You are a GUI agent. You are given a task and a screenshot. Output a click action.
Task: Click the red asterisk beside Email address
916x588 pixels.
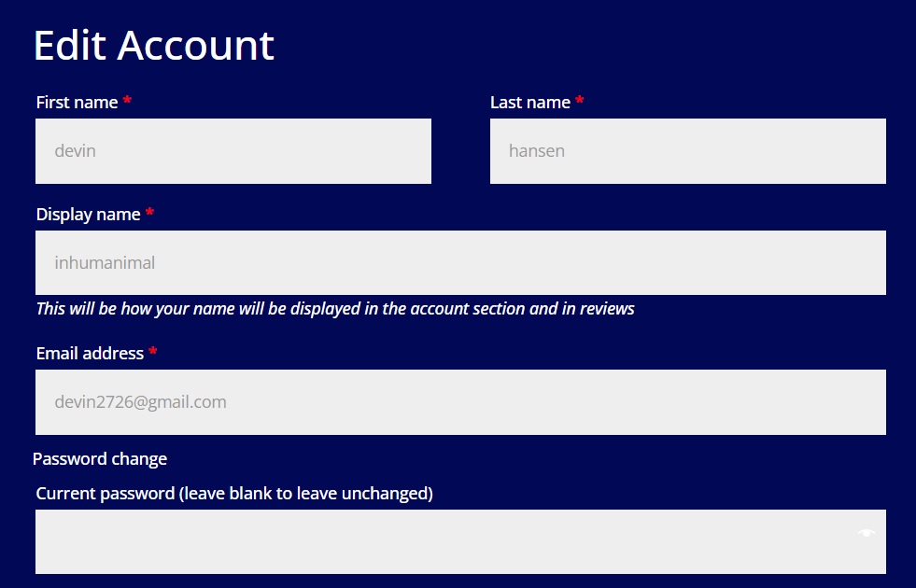152,351
